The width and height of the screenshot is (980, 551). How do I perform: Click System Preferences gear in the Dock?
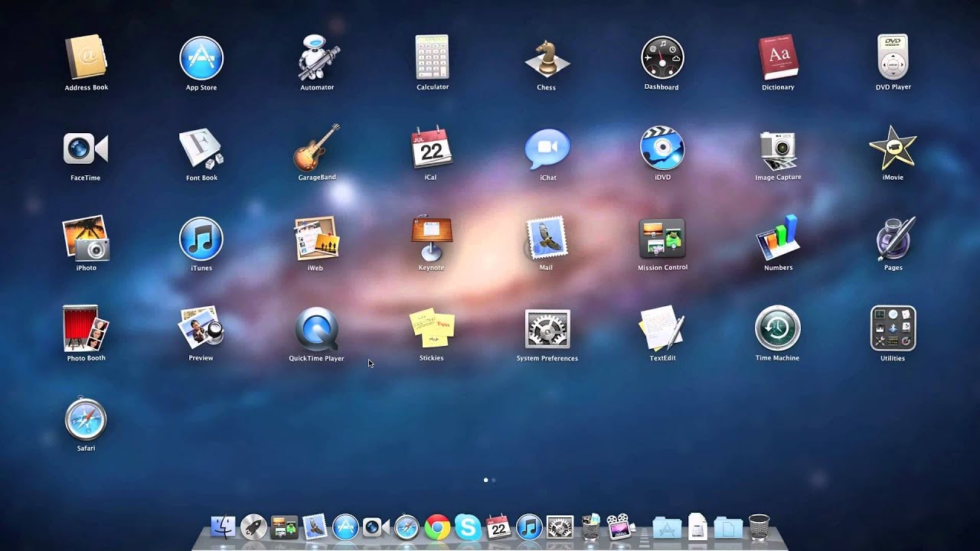click(x=560, y=527)
